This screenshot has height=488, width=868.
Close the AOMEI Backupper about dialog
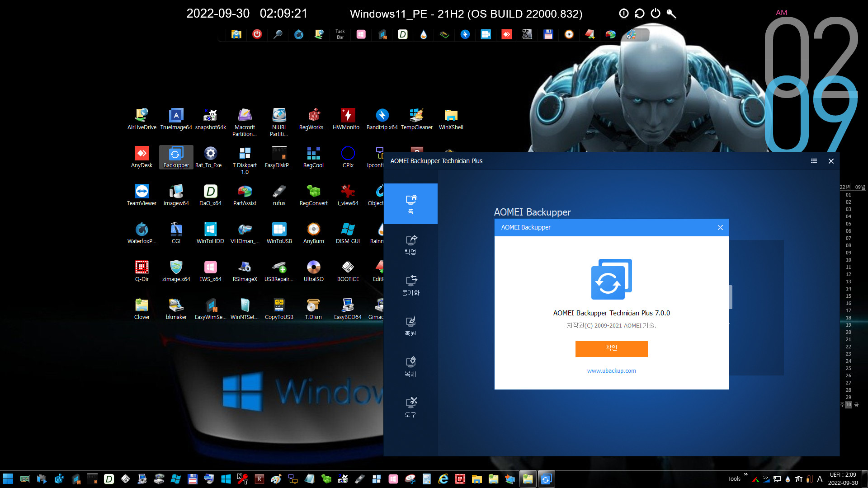pos(720,227)
